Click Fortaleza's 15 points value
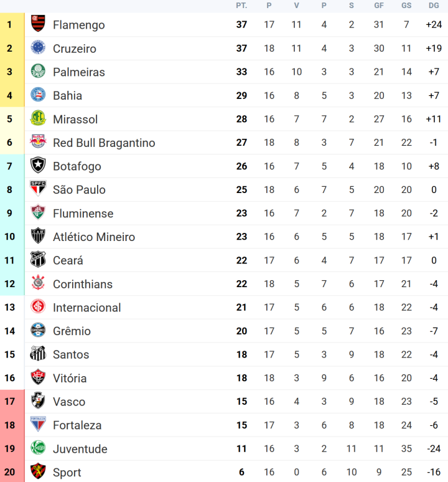 click(x=241, y=425)
